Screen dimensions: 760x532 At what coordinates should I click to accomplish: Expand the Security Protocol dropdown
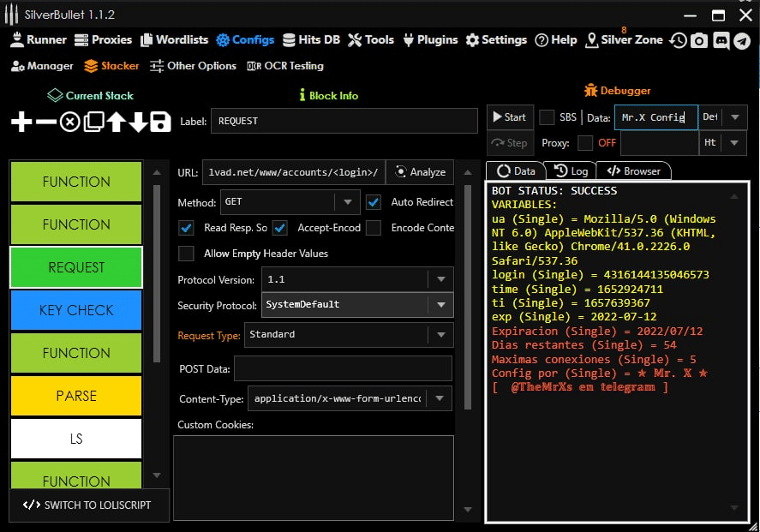(441, 304)
